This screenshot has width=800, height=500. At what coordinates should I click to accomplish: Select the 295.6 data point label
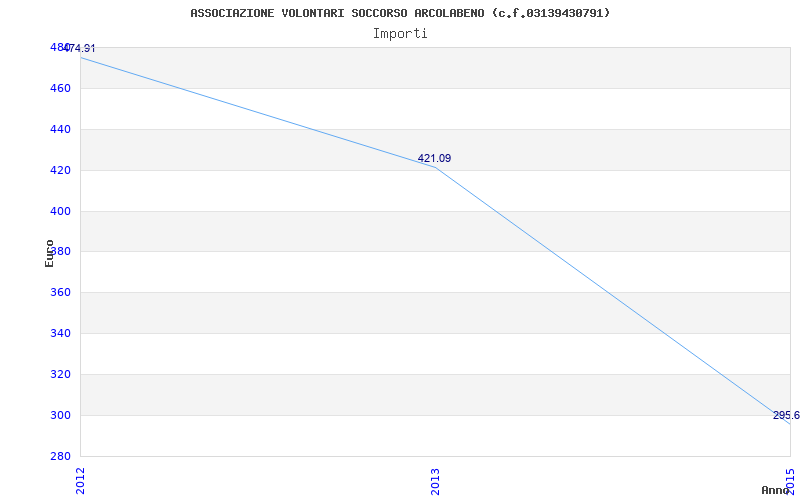(x=786, y=415)
